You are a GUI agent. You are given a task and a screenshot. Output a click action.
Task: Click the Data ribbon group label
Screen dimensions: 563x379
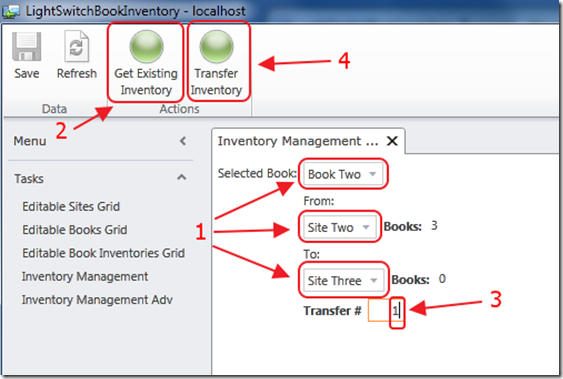[54, 109]
